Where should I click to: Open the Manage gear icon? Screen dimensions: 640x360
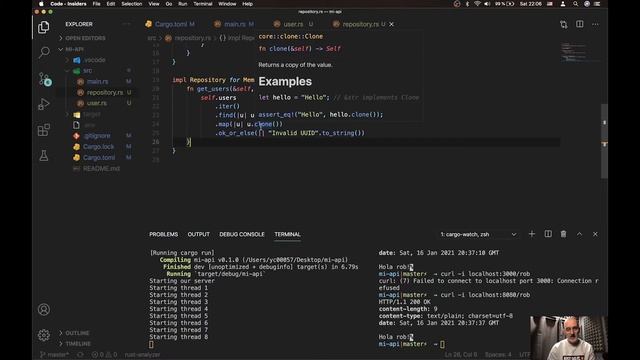[44, 335]
